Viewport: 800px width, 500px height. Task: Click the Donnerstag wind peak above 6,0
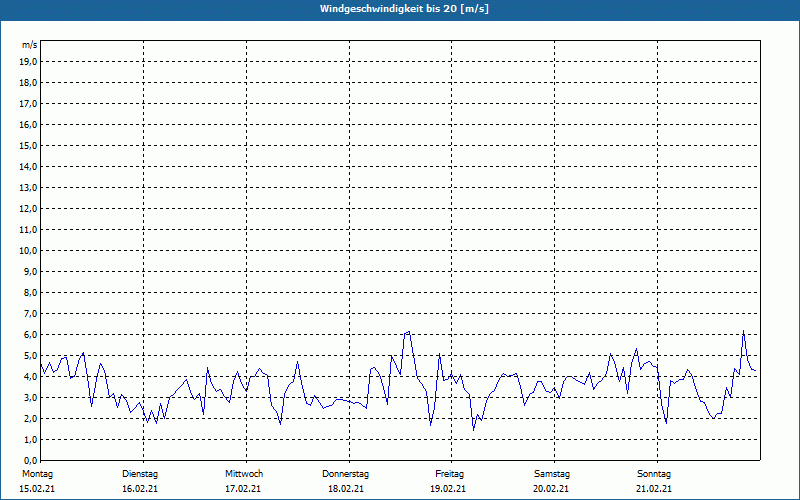(x=407, y=332)
